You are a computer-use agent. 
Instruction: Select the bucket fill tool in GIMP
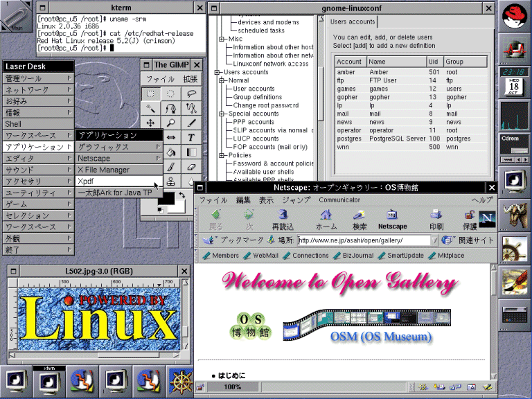pyautogui.click(x=171, y=152)
